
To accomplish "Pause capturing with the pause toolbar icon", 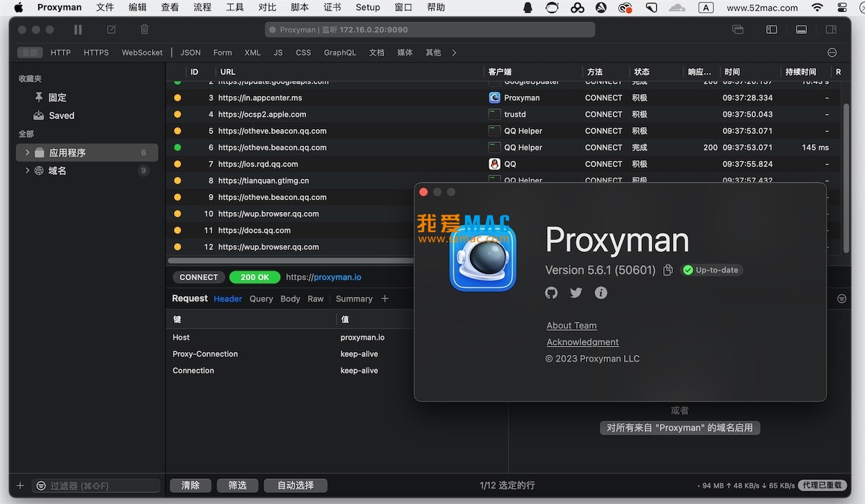I will point(78,30).
